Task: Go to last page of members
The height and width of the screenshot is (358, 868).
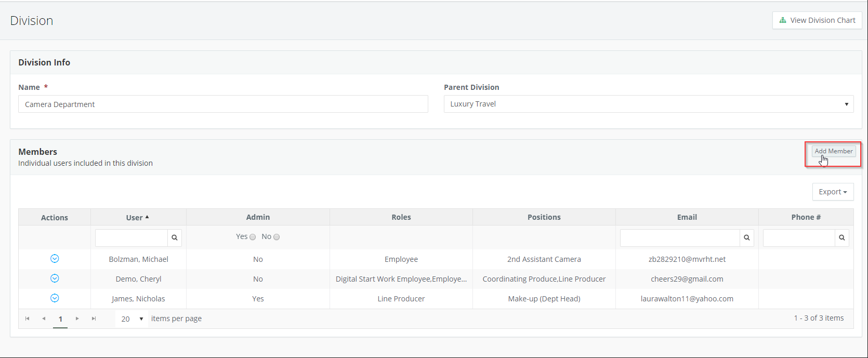Action: [x=94, y=319]
